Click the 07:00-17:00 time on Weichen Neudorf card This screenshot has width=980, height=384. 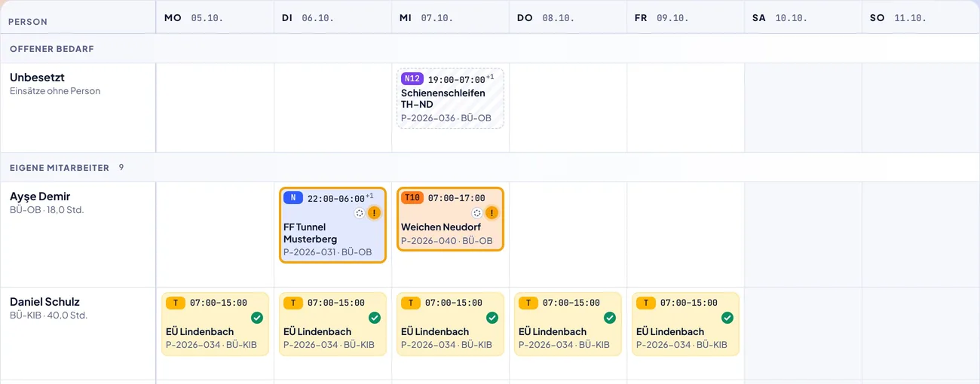point(456,198)
